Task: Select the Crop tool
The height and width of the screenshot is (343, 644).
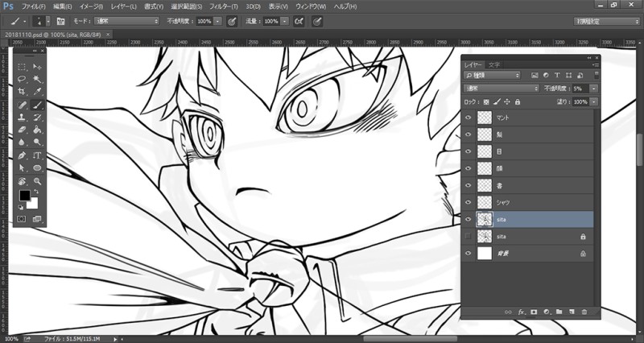Action: coord(23,92)
